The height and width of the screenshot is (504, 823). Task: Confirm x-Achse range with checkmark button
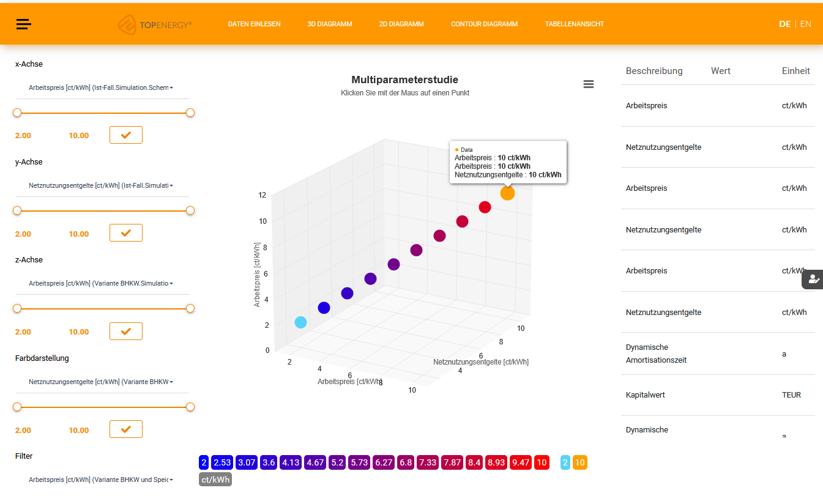[x=125, y=135]
